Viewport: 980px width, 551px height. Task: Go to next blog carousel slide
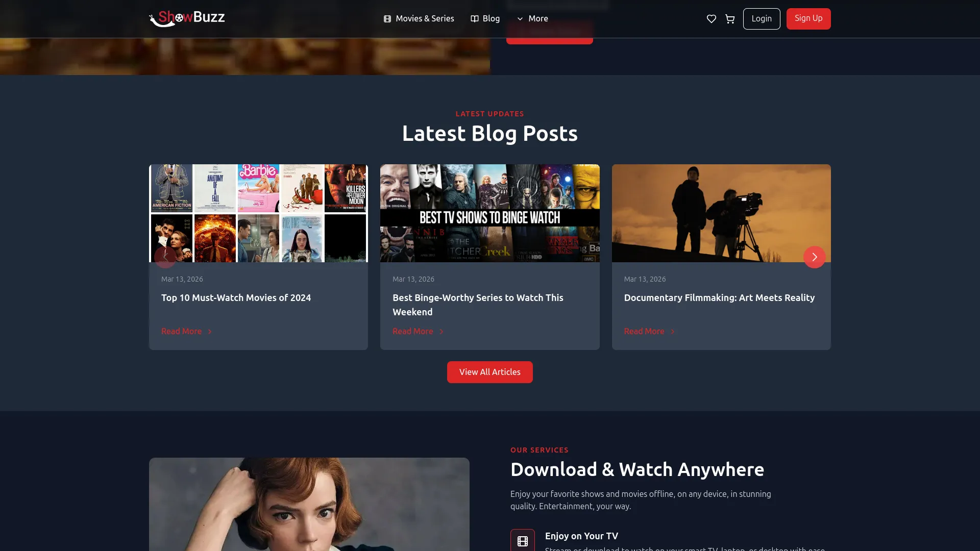pos(814,257)
